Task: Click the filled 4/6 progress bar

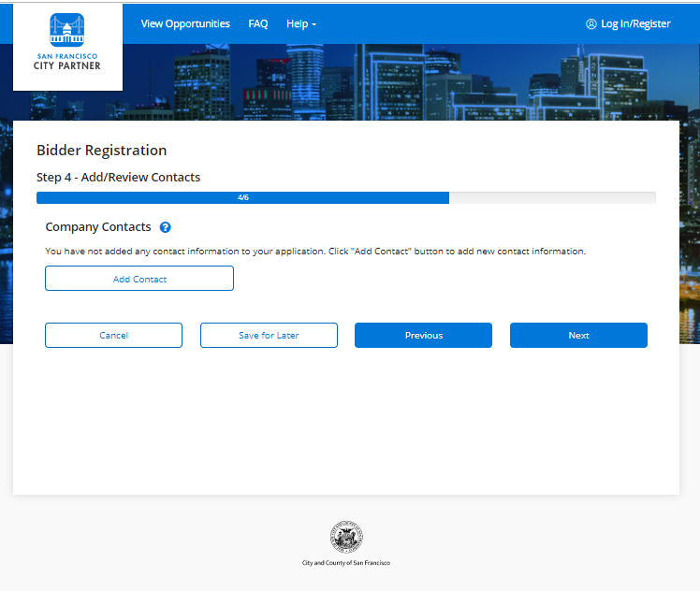Action: [x=242, y=198]
